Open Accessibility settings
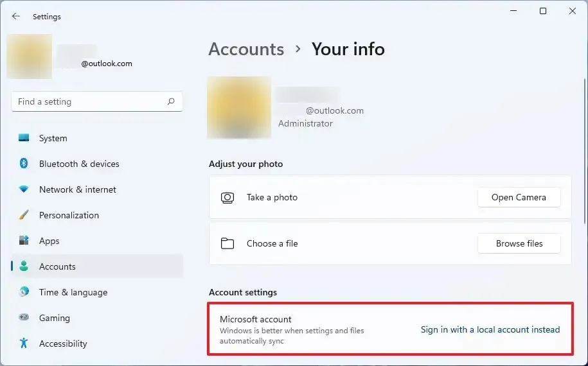Image resolution: width=588 pixels, height=366 pixels. click(x=97, y=343)
